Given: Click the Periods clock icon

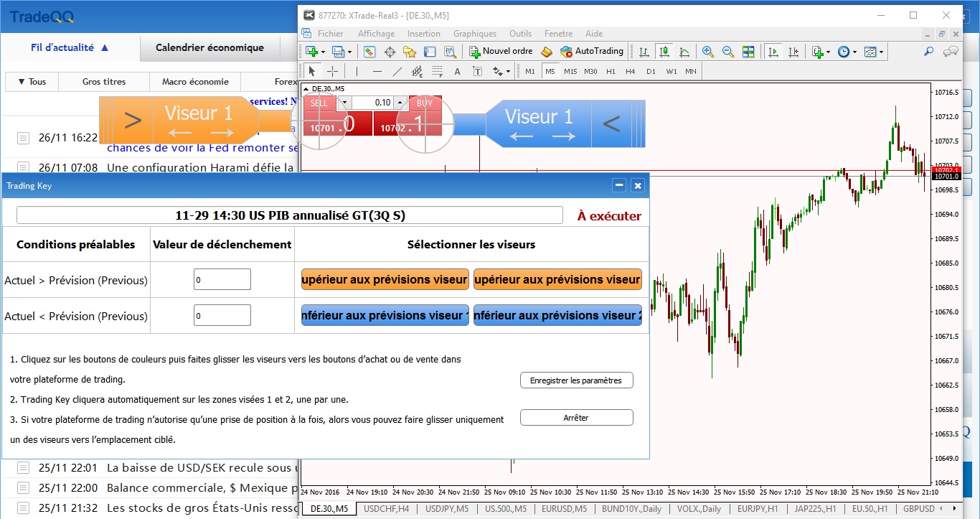Looking at the screenshot, I should coord(844,52).
